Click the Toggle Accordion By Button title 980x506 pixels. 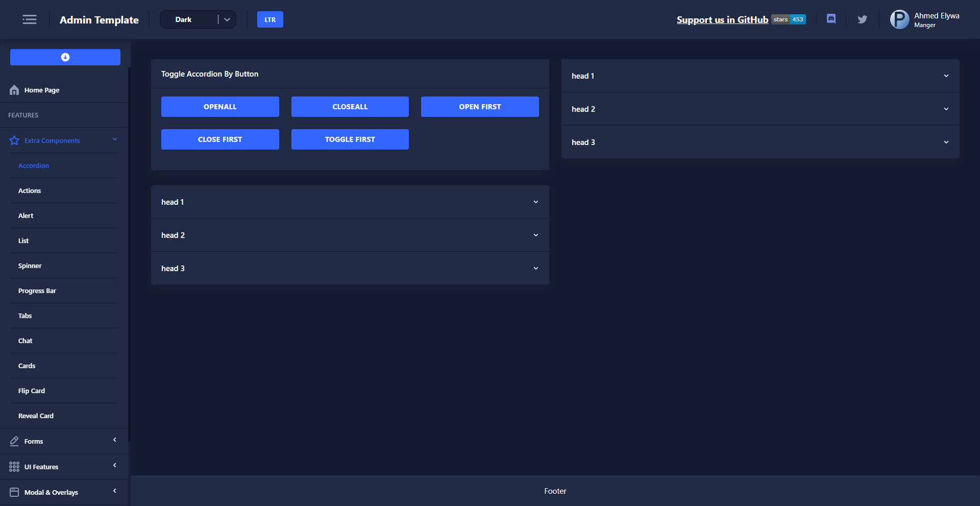(x=210, y=74)
